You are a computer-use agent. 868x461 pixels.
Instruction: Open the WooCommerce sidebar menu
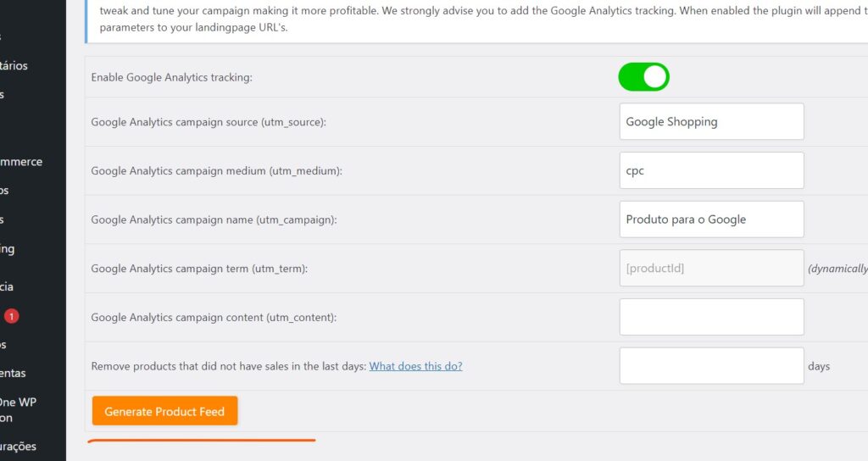coord(20,161)
